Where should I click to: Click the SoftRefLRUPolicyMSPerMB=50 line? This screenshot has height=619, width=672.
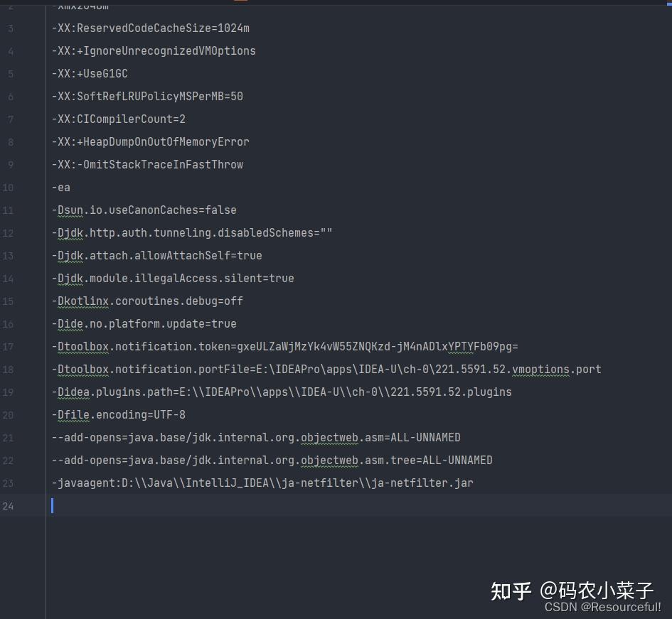[147, 97]
